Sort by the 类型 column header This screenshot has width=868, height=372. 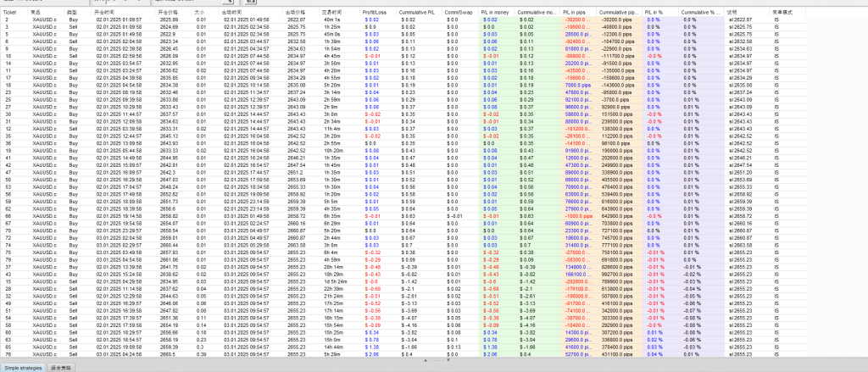pyautogui.click(x=73, y=14)
